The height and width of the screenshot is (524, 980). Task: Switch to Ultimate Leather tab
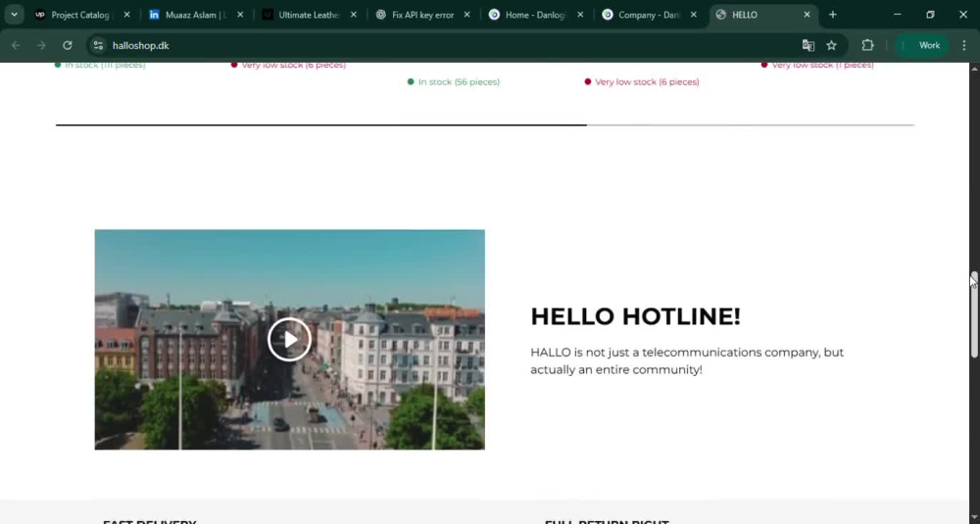[309, 15]
